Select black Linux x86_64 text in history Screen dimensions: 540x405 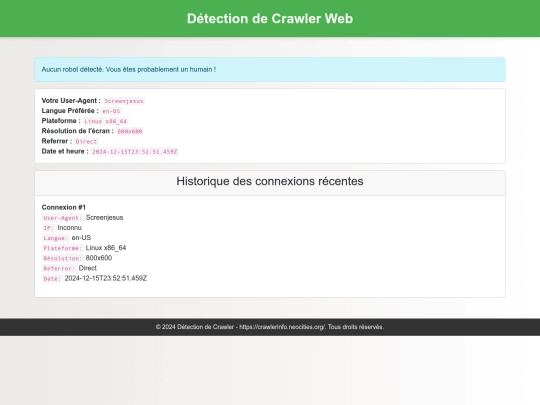click(x=106, y=248)
